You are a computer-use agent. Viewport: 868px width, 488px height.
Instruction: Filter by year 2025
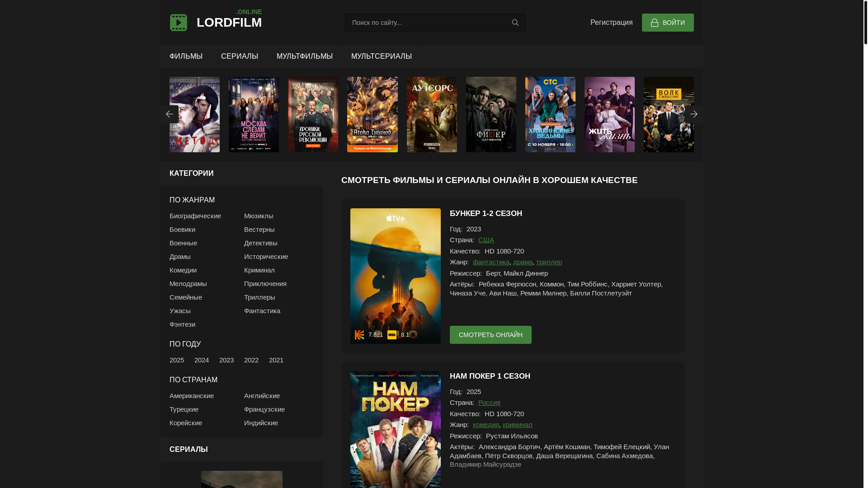[x=177, y=360]
